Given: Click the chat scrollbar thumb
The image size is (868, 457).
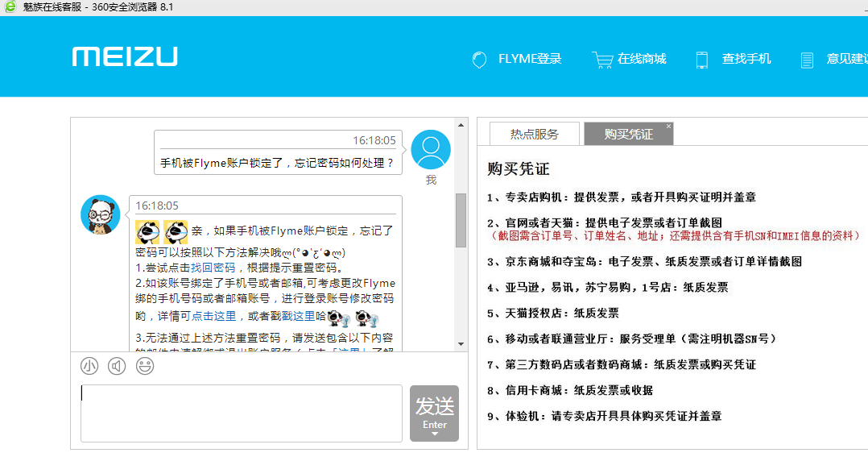Looking at the screenshot, I should pyautogui.click(x=461, y=220).
